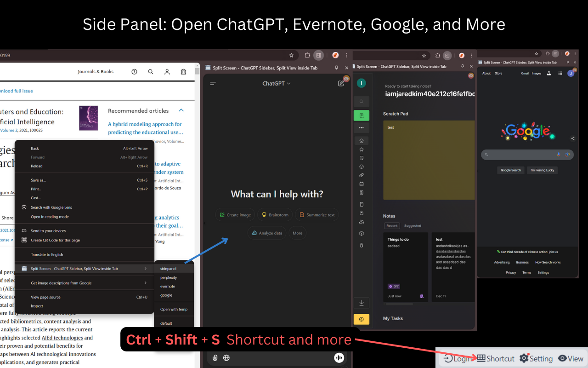Viewport: 588px width, 368px height.
Task: Open the Google apps grid icon
Action: [560, 73]
